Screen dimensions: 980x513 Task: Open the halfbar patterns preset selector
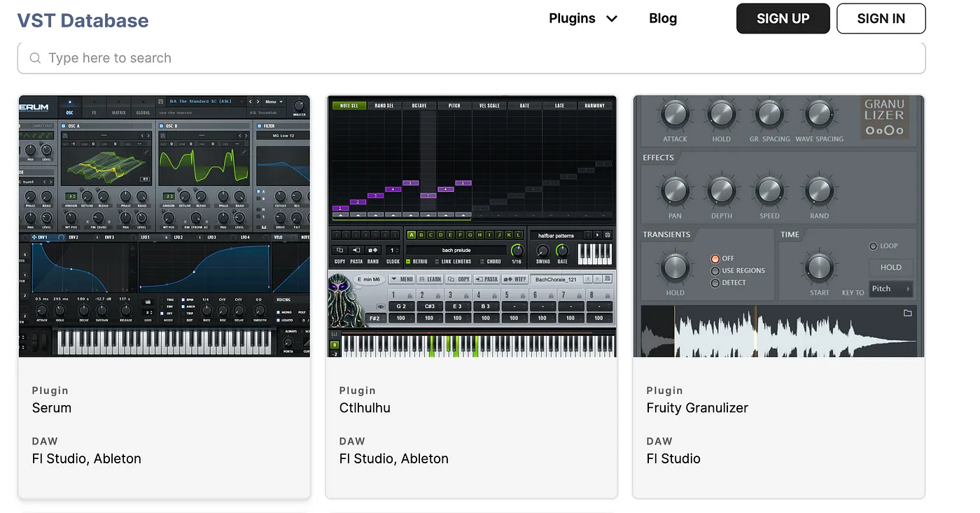(x=556, y=235)
